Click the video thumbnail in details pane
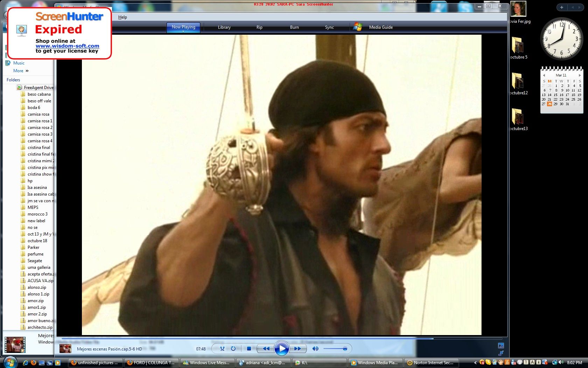This screenshot has height=368, width=588. (15, 345)
